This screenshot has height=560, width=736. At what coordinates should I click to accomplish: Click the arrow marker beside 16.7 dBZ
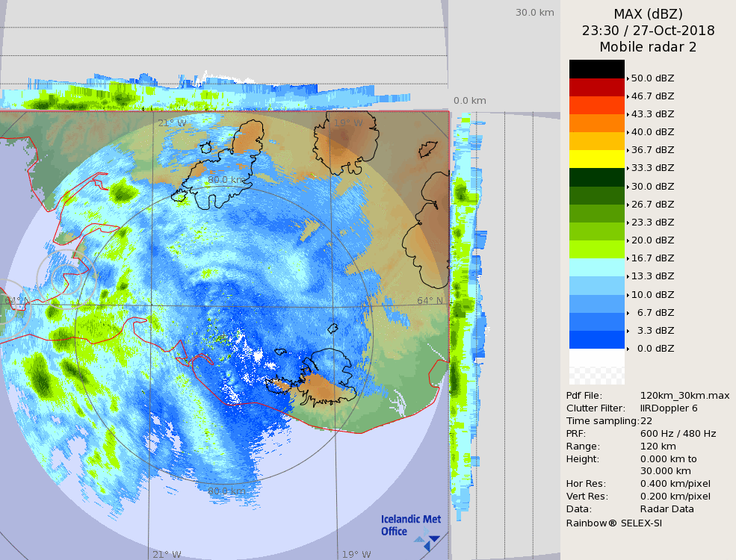628,258
